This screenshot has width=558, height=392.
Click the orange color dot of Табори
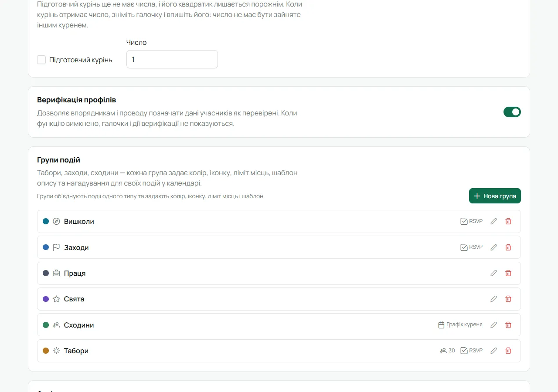46,351
